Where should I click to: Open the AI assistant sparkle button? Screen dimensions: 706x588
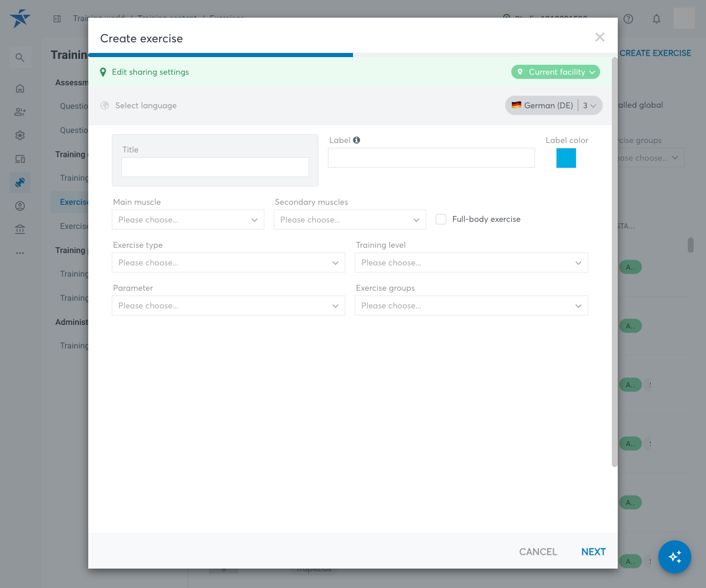click(675, 557)
